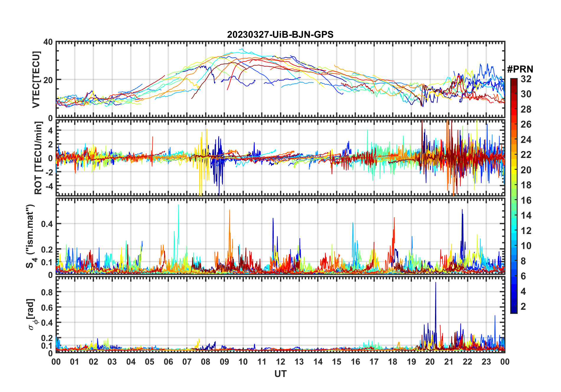Click the cyan S4 peak between 06 and 07 UT
Screen dimensions: 561x392
(178, 206)
